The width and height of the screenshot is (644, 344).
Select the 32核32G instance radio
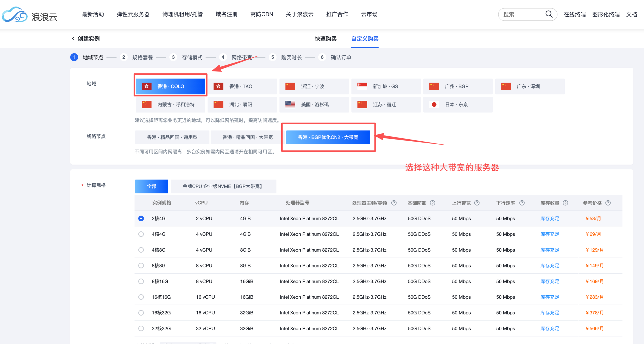tap(141, 328)
